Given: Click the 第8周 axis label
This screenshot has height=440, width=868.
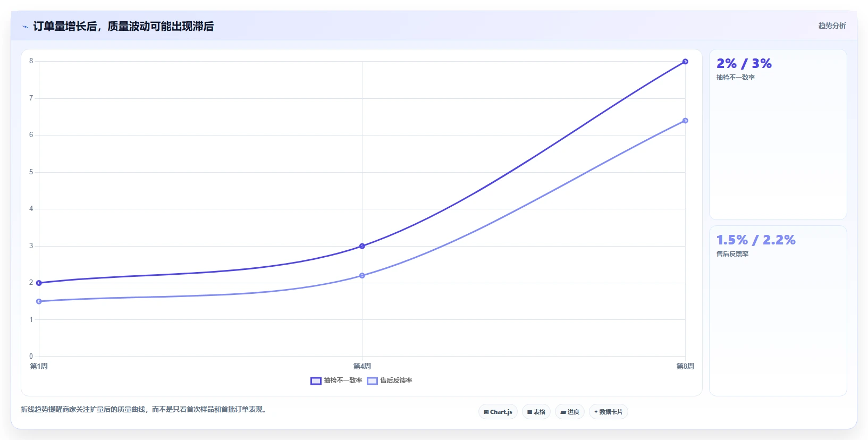Looking at the screenshot, I should 685,366.
